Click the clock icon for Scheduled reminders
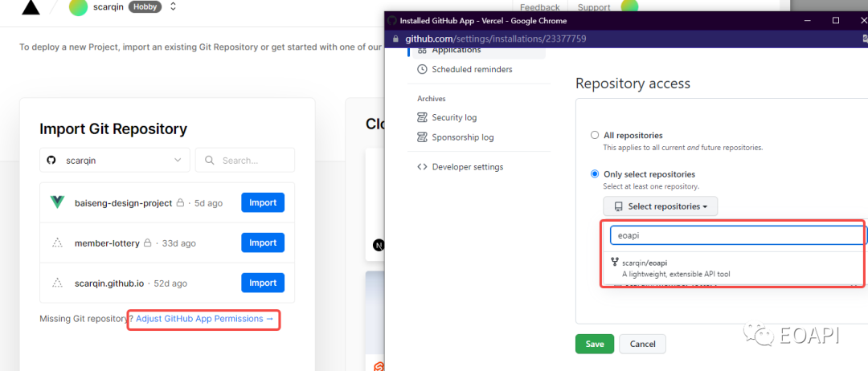 click(422, 69)
